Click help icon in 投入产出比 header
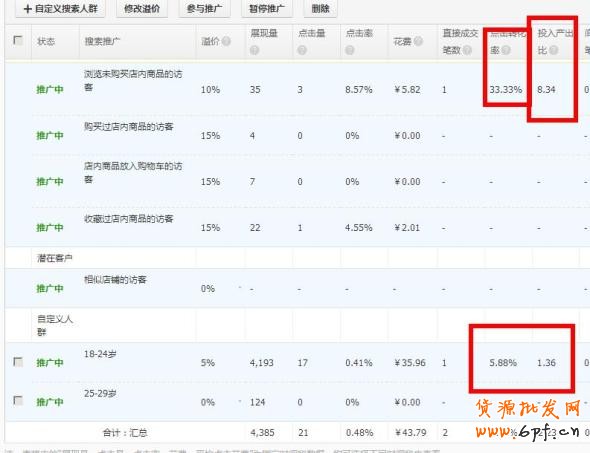The height and width of the screenshot is (453, 590). tap(554, 50)
